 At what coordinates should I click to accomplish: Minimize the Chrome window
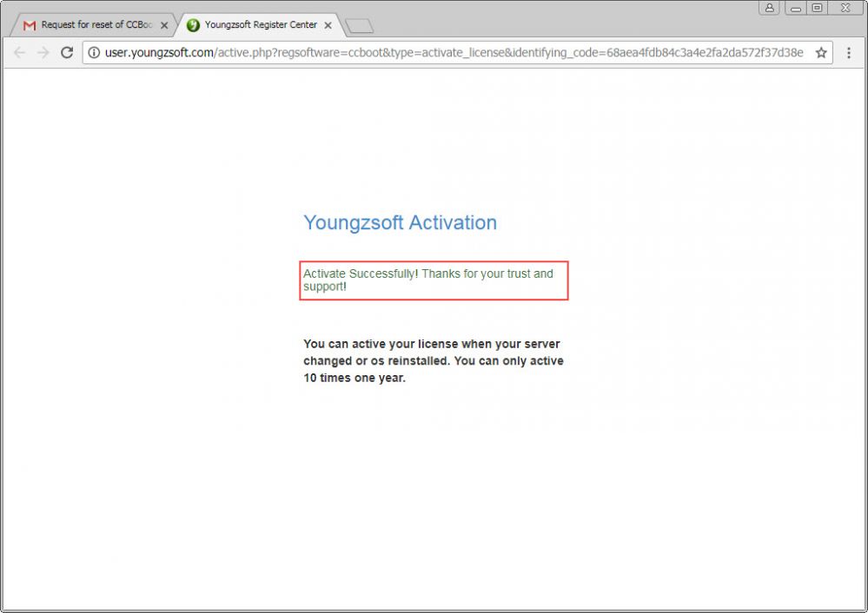796,8
